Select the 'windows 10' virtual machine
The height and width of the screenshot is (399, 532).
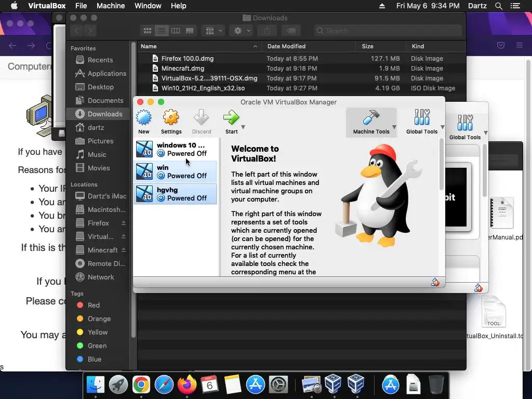(x=176, y=149)
